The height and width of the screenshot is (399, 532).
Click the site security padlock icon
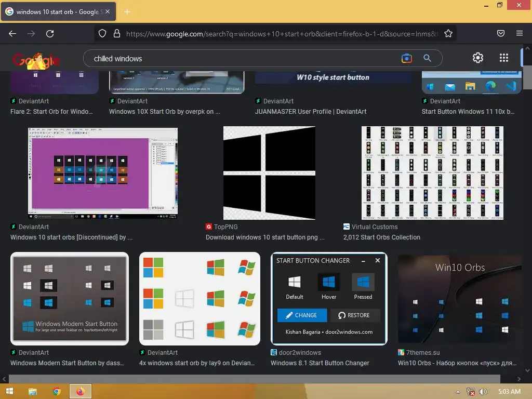pyautogui.click(x=117, y=34)
